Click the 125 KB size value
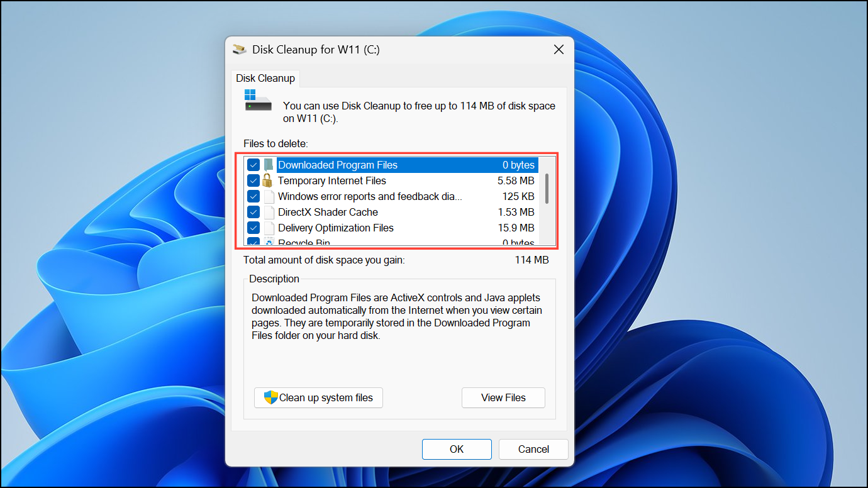The width and height of the screenshot is (868, 488). click(x=518, y=196)
